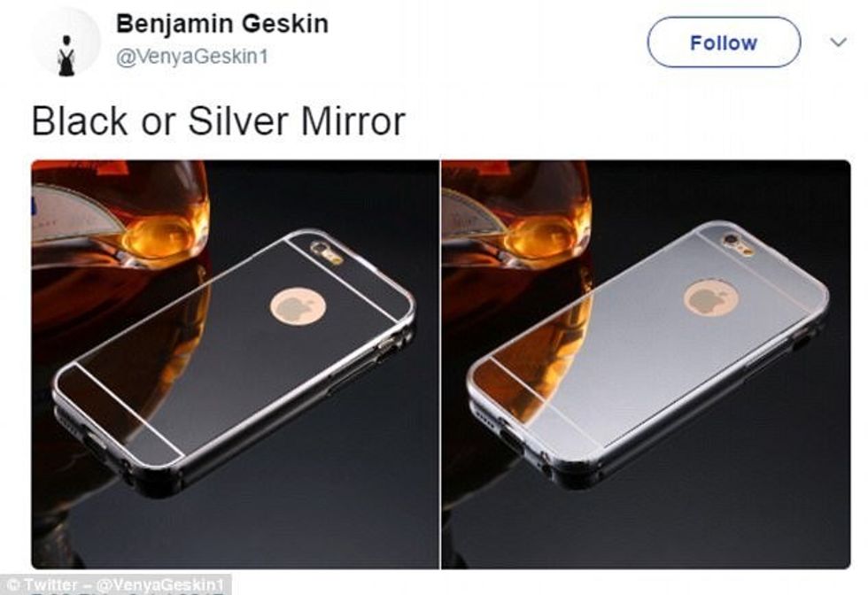Screen dimensions: 868x595
Task: Open the @VenyaGeskin1 handle link
Action: [x=192, y=57]
